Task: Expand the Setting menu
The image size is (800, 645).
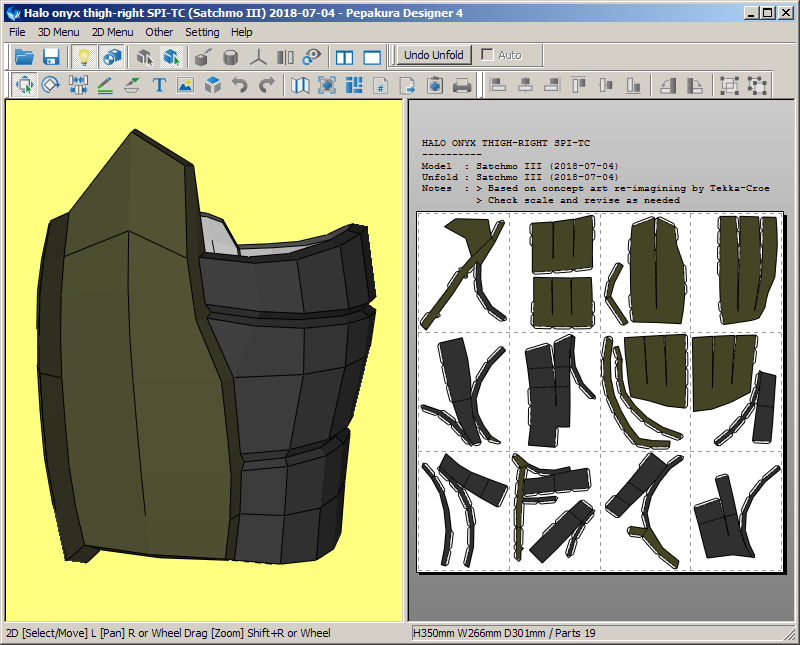Action: pos(202,32)
